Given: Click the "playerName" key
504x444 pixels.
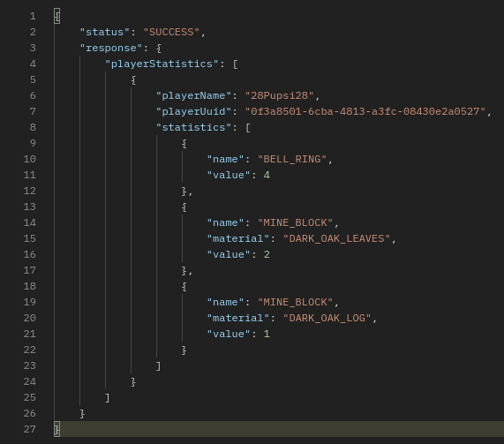Looking at the screenshot, I should click(x=193, y=96).
